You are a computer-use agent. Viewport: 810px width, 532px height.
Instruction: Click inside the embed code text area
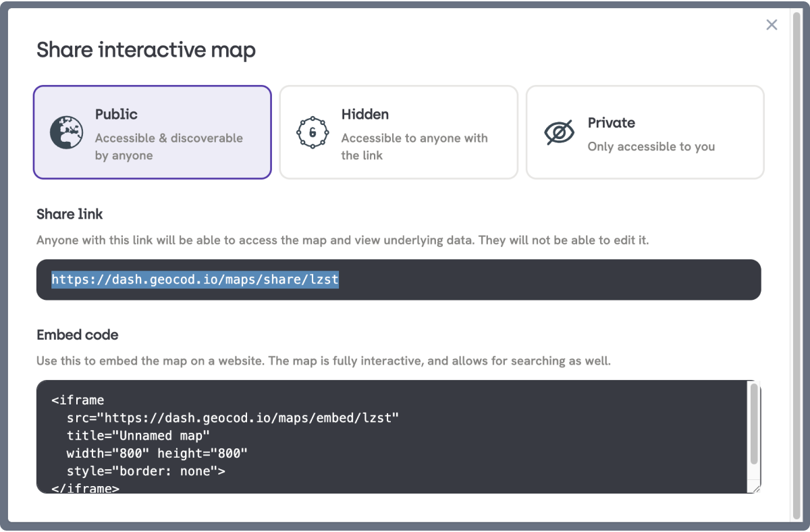pyautogui.click(x=391, y=437)
